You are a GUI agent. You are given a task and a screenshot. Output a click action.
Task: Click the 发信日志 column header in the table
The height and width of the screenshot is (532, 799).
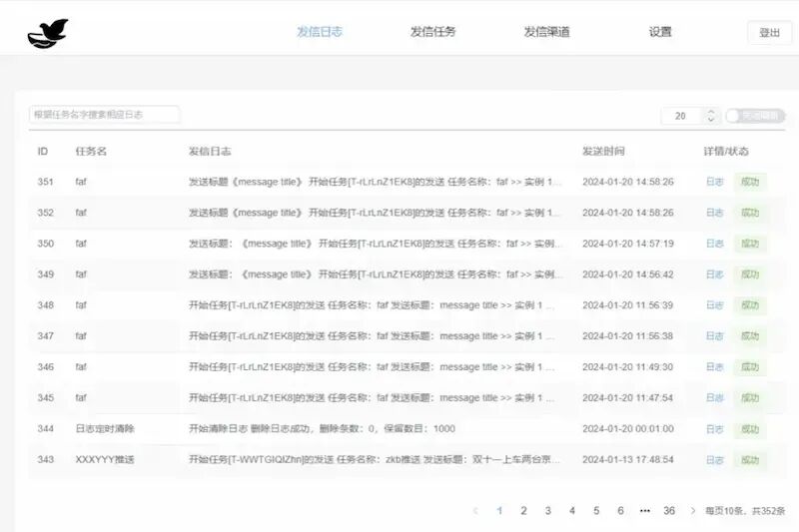[210, 151]
